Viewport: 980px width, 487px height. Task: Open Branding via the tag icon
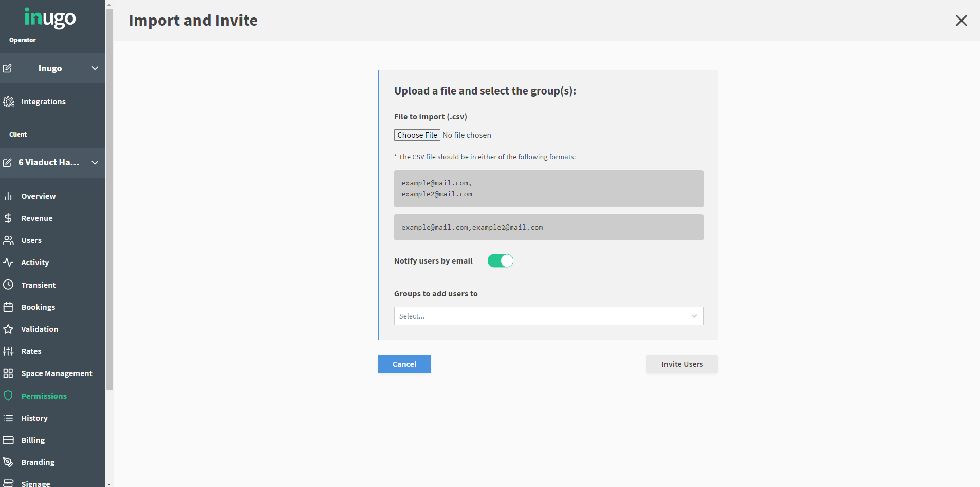(x=8, y=462)
